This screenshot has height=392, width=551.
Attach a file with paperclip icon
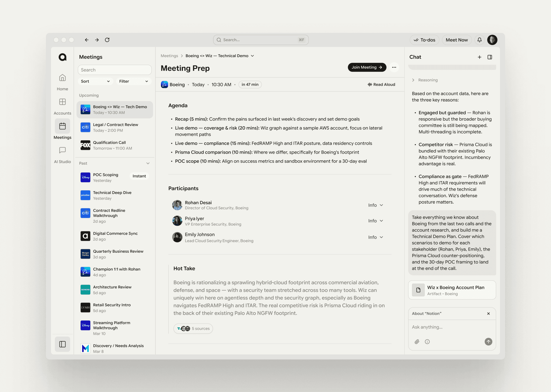pyautogui.click(x=417, y=341)
